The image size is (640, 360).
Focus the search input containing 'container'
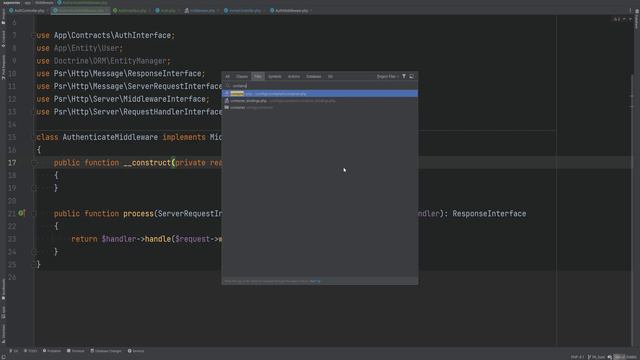[320, 86]
